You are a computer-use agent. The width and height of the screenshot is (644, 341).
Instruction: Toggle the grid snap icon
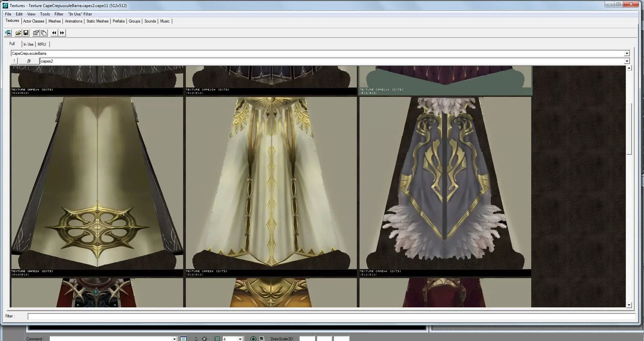pyautogui.click(x=217, y=339)
